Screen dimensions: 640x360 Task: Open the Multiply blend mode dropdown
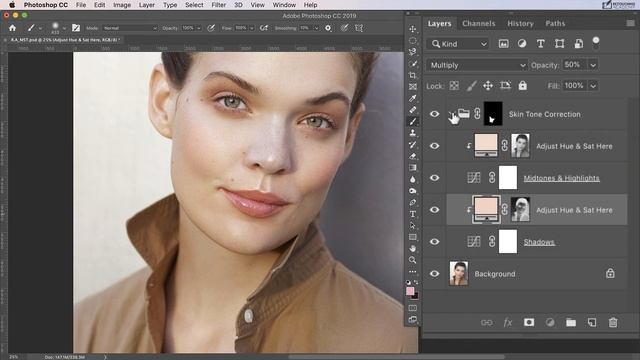click(477, 65)
